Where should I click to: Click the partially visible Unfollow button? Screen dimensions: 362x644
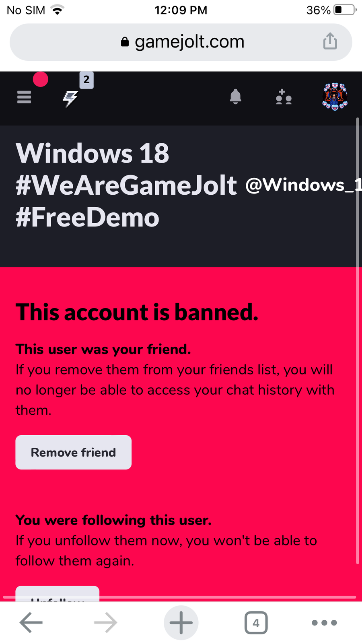pyautogui.click(x=58, y=594)
